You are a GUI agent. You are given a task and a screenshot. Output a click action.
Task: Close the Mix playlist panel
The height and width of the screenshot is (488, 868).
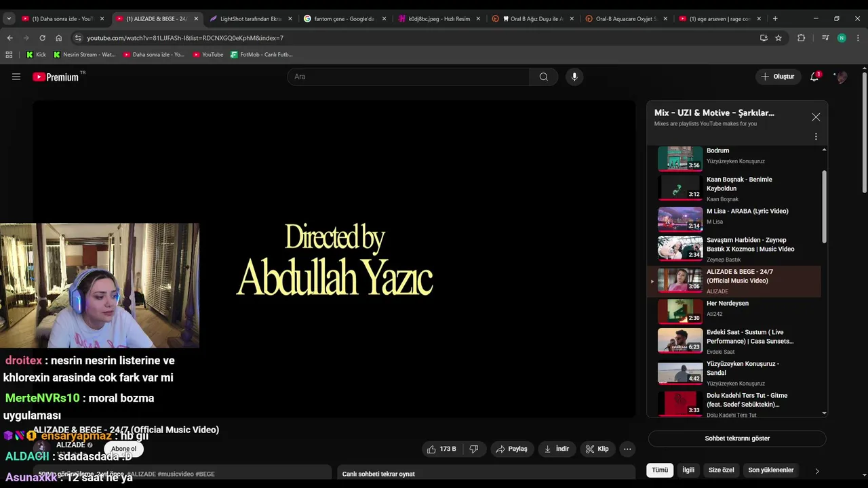[816, 117]
